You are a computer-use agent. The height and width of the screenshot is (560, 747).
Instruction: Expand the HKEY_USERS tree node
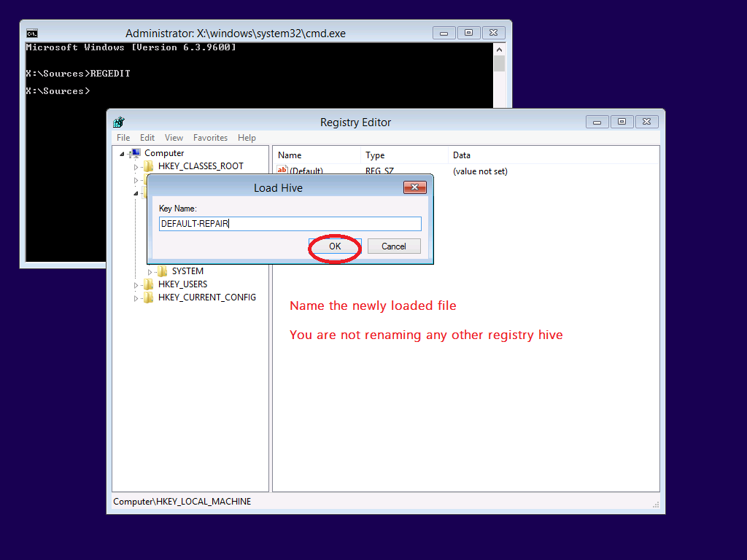click(x=136, y=285)
